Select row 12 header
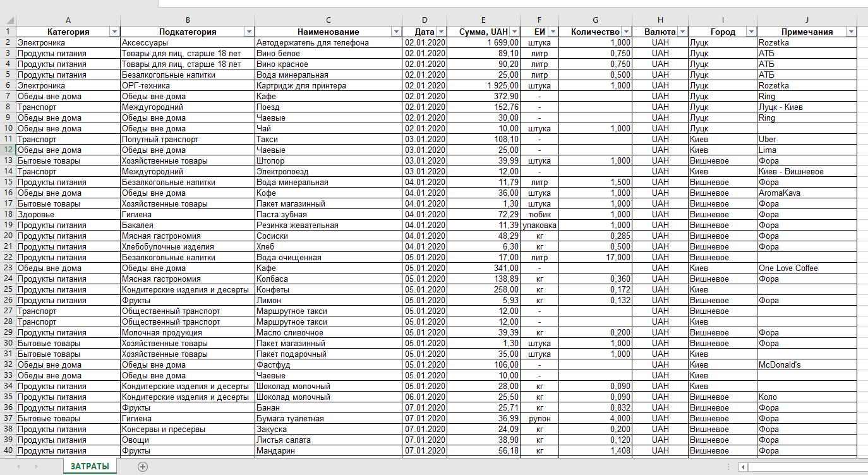The image size is (868, 475). click(x=8, y=150)
